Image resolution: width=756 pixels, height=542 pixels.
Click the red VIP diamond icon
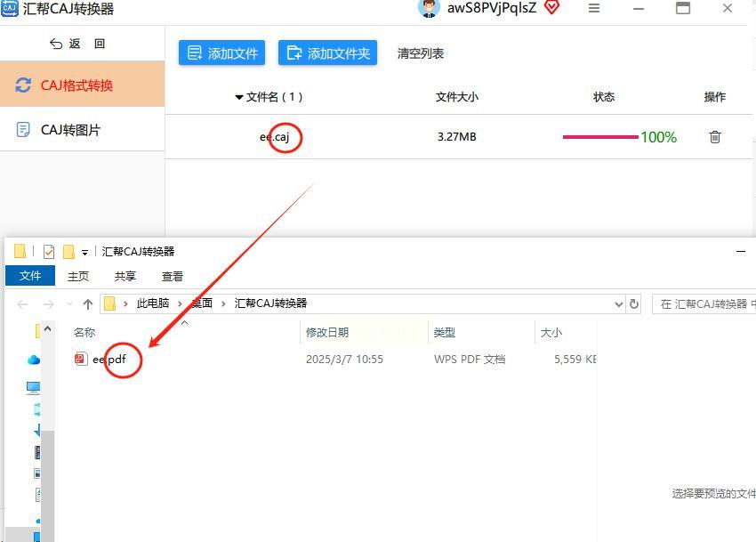point(551,7)
